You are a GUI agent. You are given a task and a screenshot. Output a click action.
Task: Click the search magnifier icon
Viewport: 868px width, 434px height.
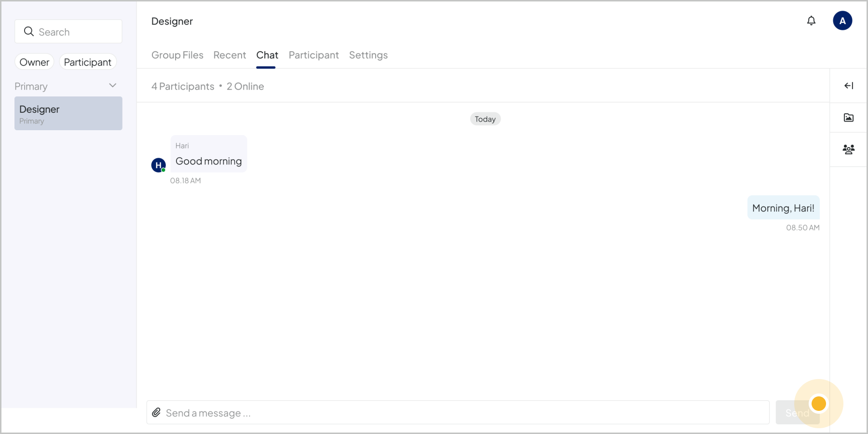[x=29, y=32]
